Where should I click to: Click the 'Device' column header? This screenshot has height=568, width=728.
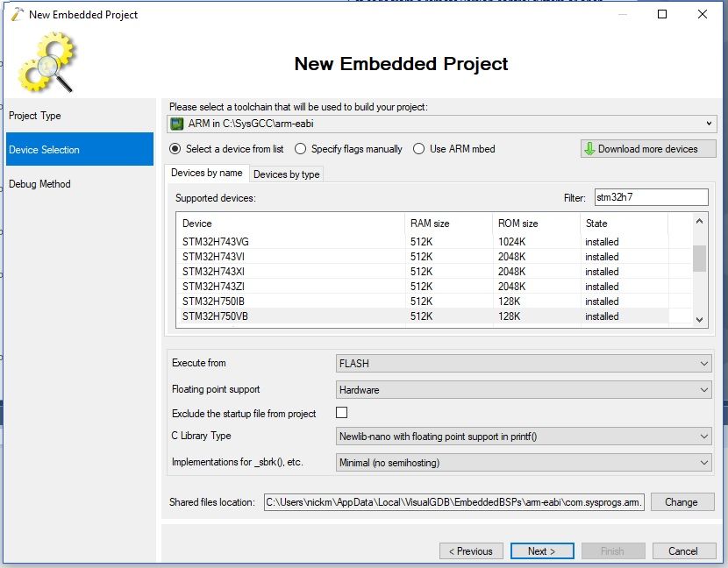coord(290,224)
